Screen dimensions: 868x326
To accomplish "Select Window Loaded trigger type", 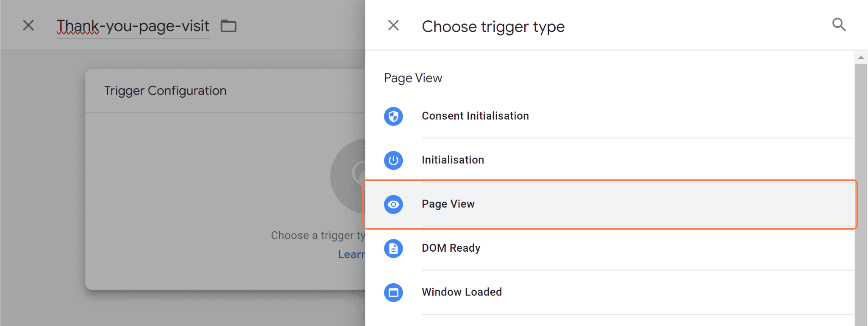I will click(x=610, y=293).
